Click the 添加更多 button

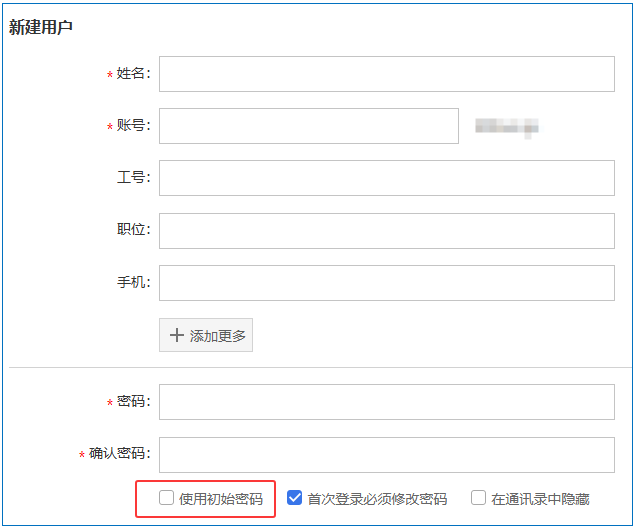click(206, 336)
